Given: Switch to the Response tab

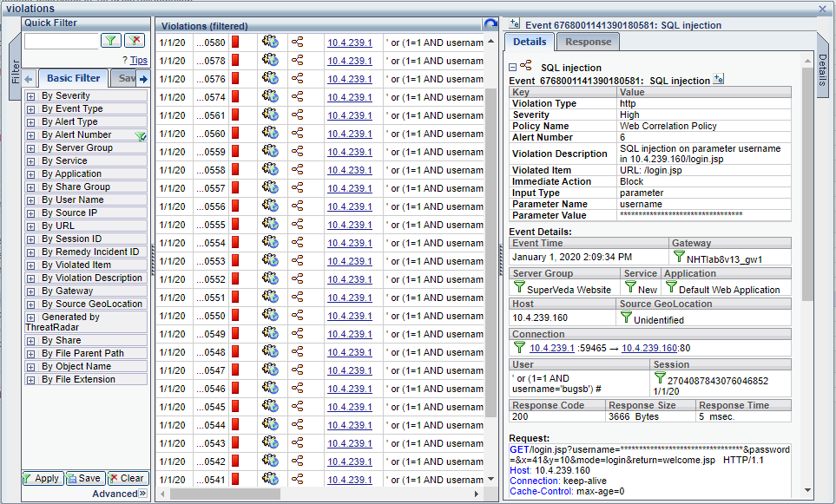Looking at the screenshot, I should pyautogui.click(x=588, y=41).
